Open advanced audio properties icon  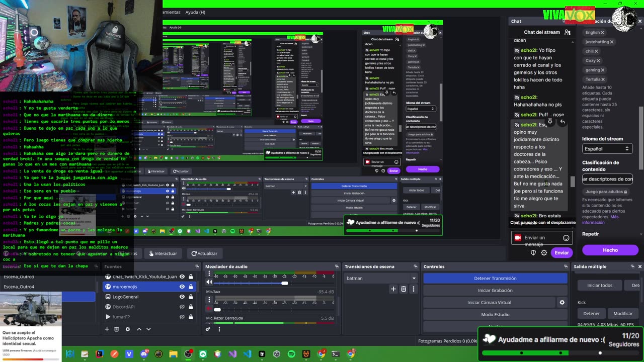click(x=208, y=329)
